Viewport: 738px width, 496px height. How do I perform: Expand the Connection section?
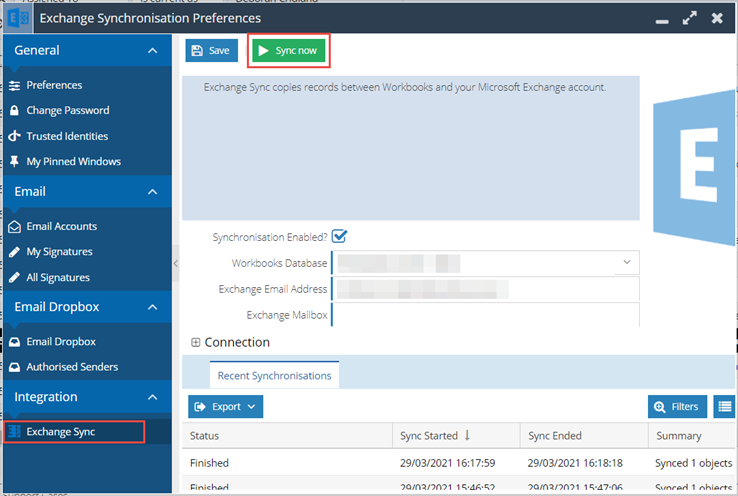click(x=195, y=342)
